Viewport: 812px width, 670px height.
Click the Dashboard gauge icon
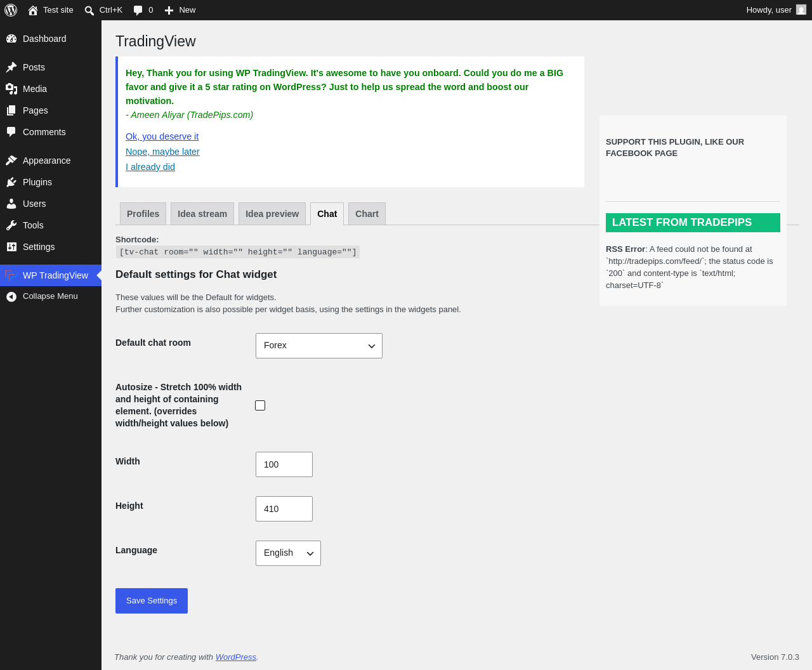pyautogui.click(x=11, y=39)
